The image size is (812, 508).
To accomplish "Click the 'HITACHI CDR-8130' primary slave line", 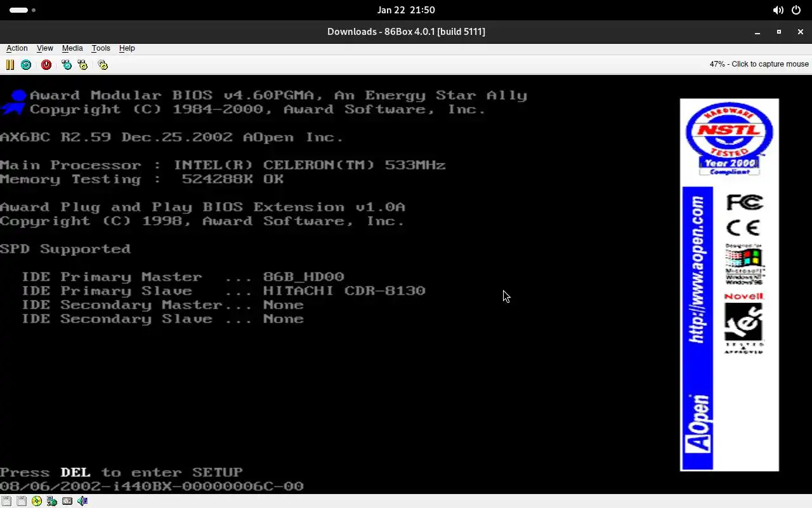I will click(x=223, y=291).
